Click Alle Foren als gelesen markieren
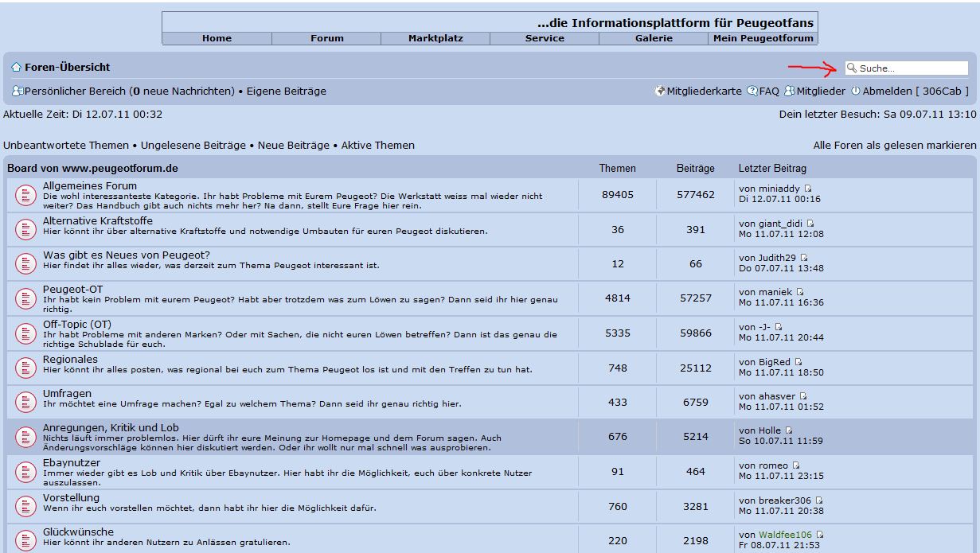Image resolution: width=980 pixels, height=553 pixels. [x=894, y=146]
